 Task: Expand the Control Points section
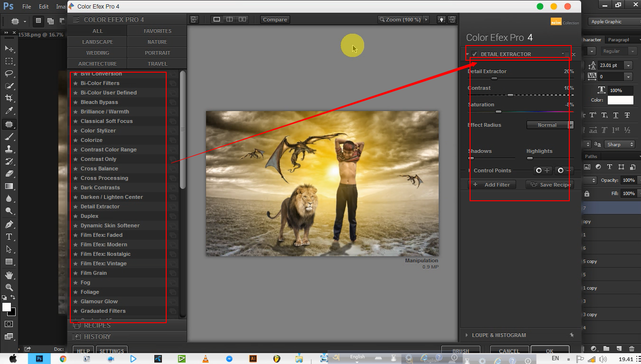click(x=469, y=170)
